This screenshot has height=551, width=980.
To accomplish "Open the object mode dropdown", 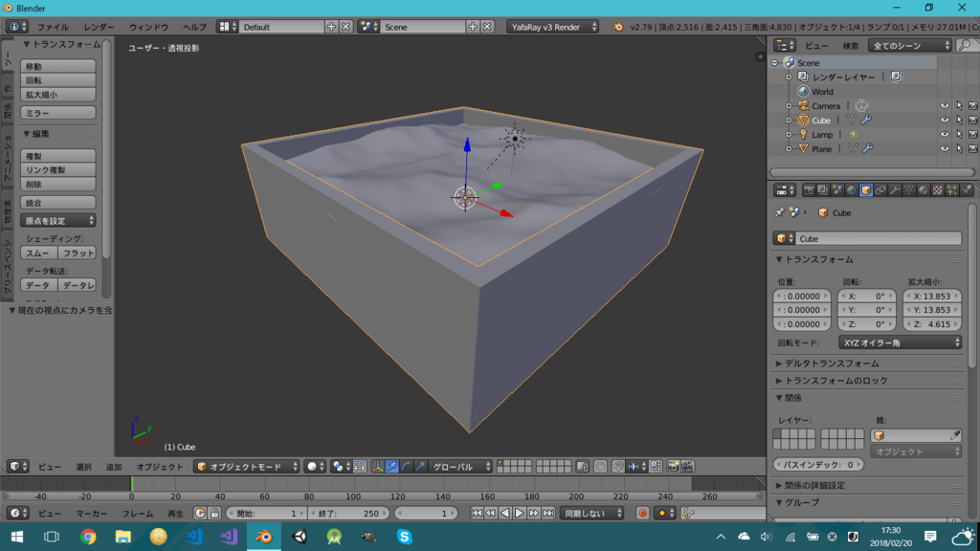I will coord(247,466).
